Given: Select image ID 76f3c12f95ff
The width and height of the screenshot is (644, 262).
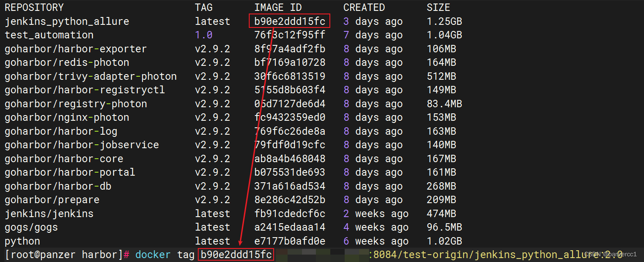Looking at the screenshot, I should click(290, 35).
